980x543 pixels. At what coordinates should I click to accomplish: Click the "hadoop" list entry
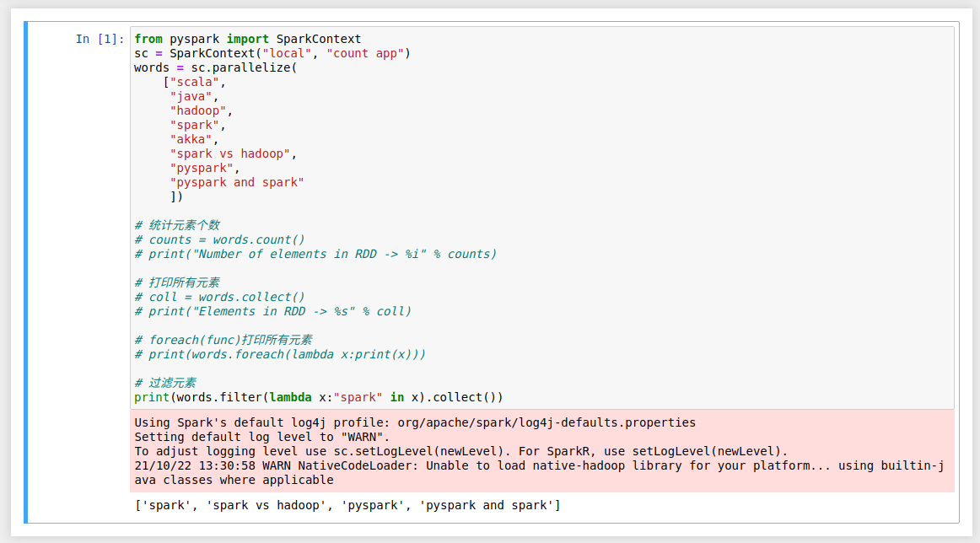coord(202,110)
